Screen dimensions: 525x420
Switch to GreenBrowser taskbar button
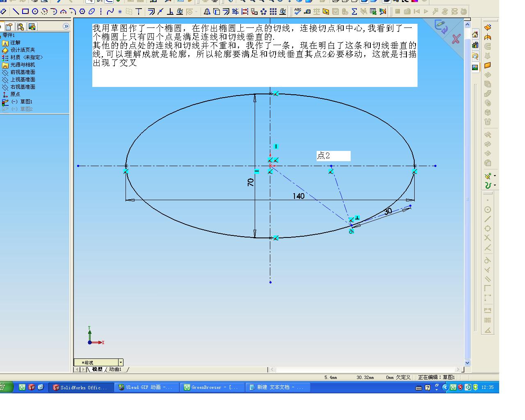pos(212,387)
